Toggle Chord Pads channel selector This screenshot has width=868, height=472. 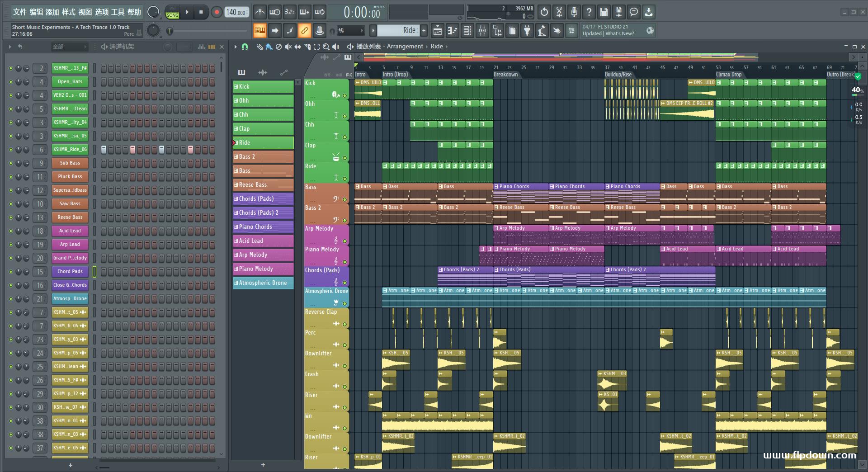[x=94, y=272]
